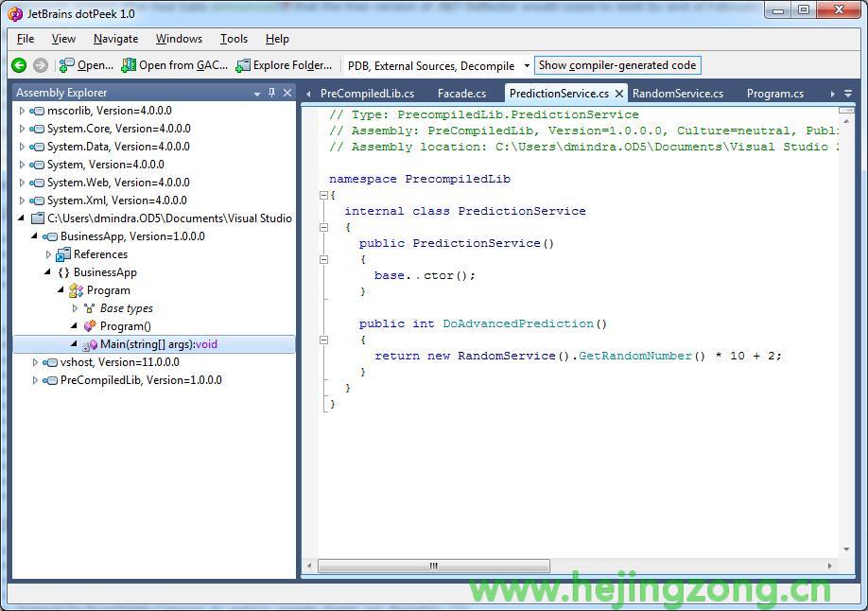
Task: Select the References tree node
Action: 100,254
